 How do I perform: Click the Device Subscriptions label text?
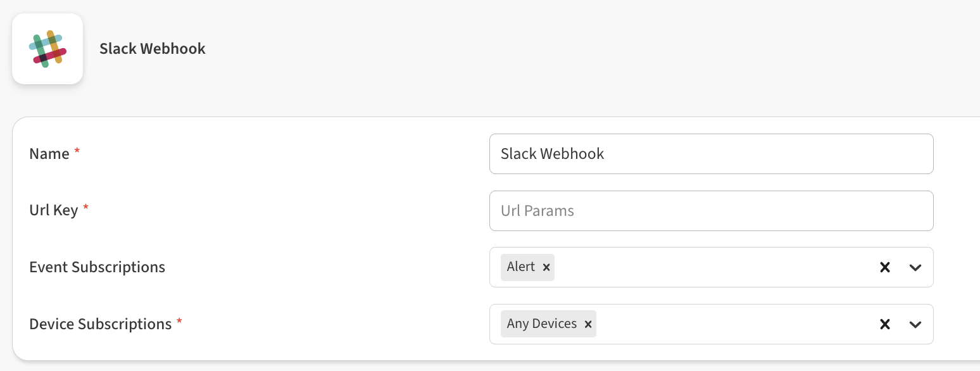[x=99, y=324]
